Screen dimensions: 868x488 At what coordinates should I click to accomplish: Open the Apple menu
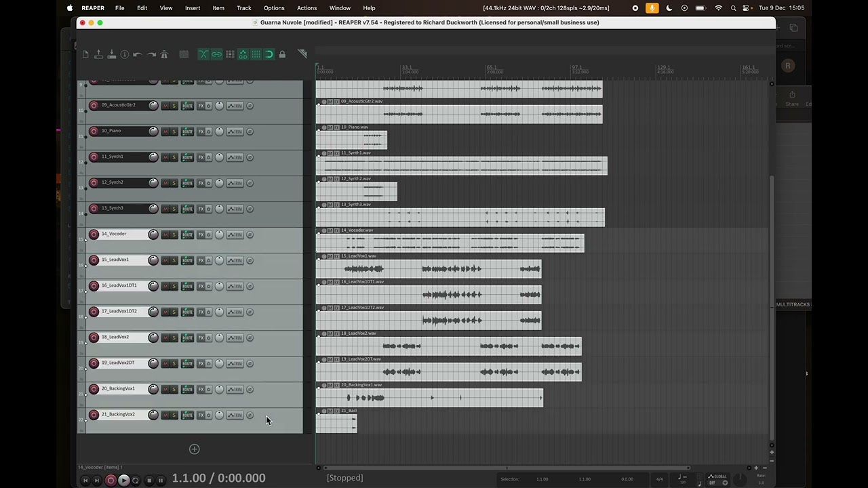(69, 8)
